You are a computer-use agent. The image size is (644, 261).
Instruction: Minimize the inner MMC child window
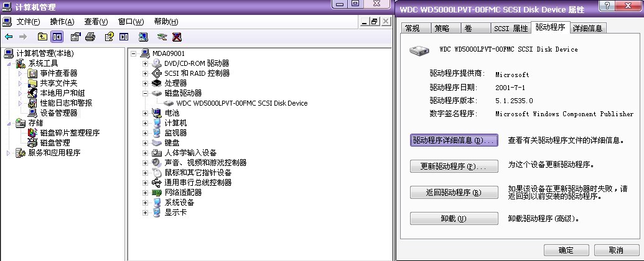tap(365, 22)
